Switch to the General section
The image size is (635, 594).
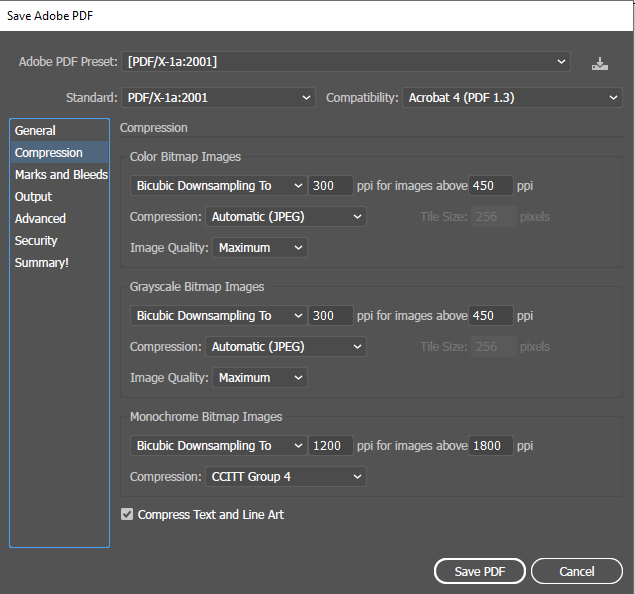[x=60, y=130]
